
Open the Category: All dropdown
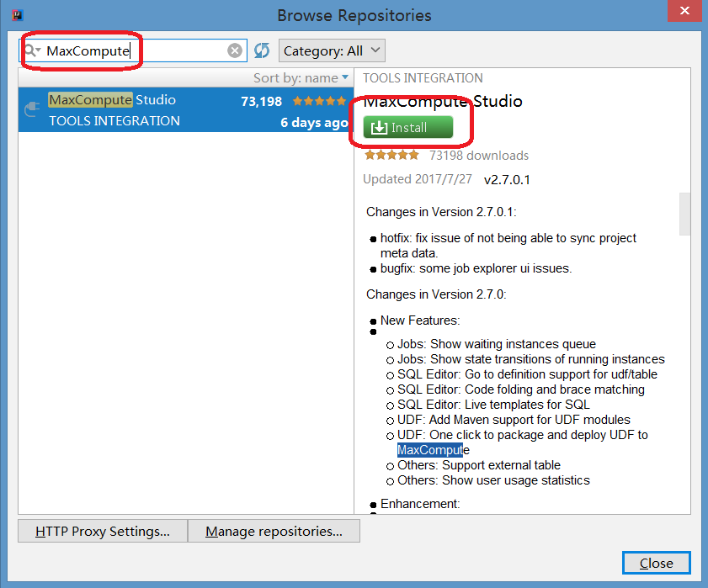(332, 50)
